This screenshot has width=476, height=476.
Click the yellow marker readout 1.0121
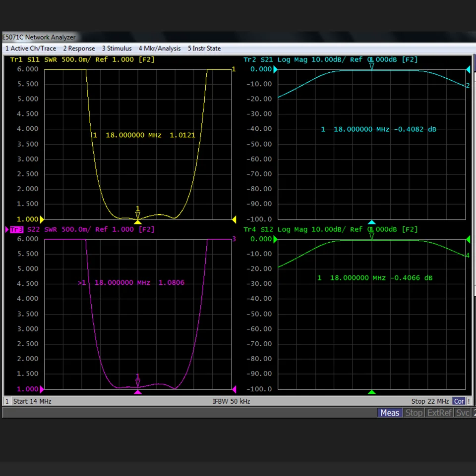pyautogui.click(x=182, y=135)
